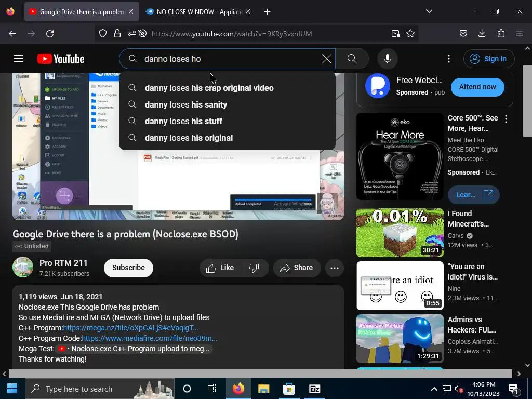Click the muted volume tray icon
Viewport: 532px width, 399px height.
[459, 389]
